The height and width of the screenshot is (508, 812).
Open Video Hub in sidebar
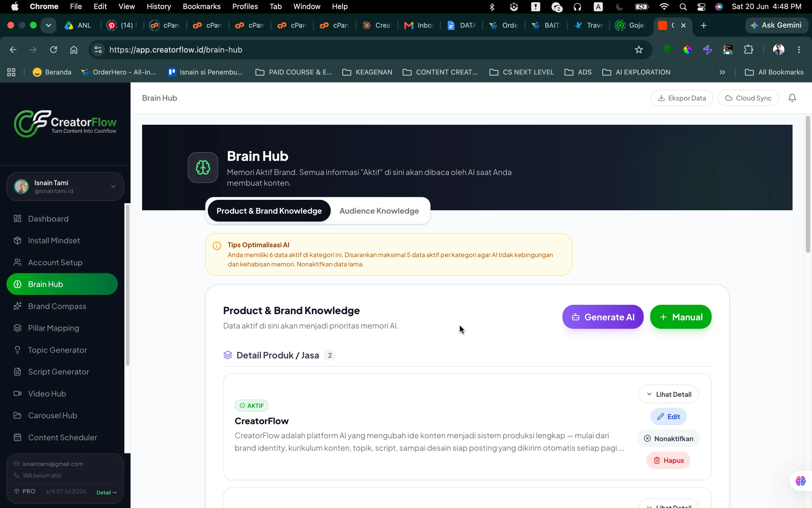point(62,393)
